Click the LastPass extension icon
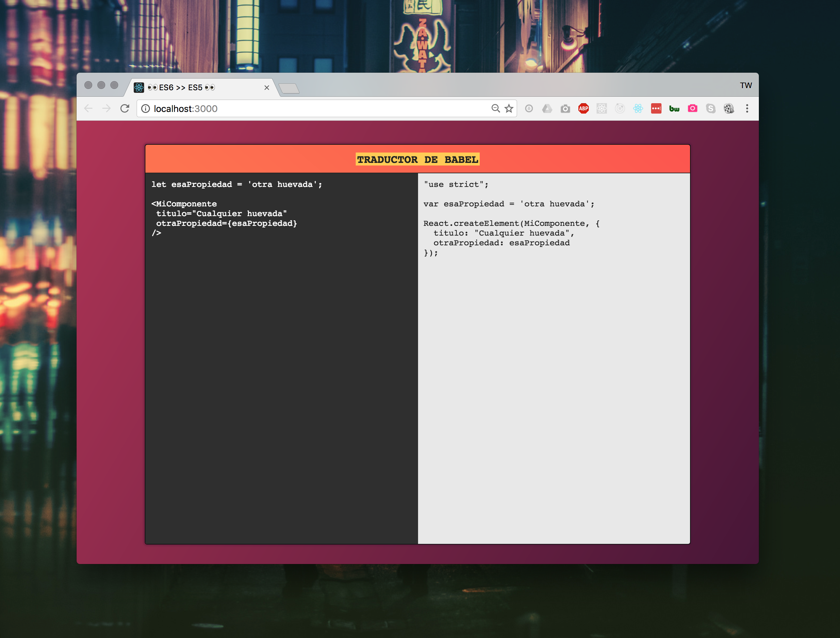The image size is (840, 638). 656,109
